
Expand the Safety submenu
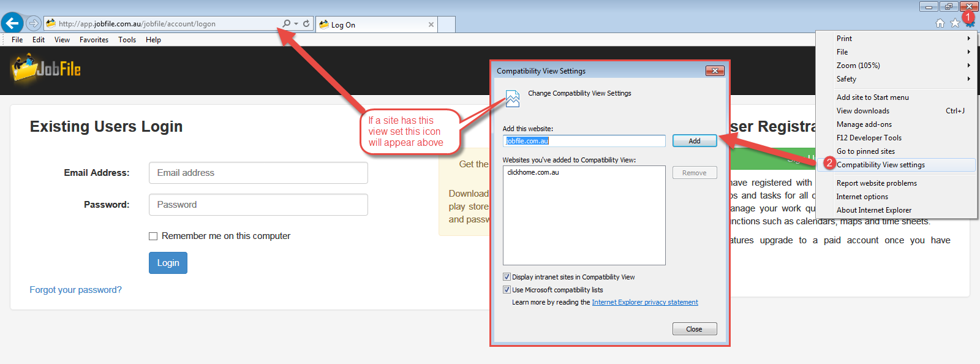point(897,79)
